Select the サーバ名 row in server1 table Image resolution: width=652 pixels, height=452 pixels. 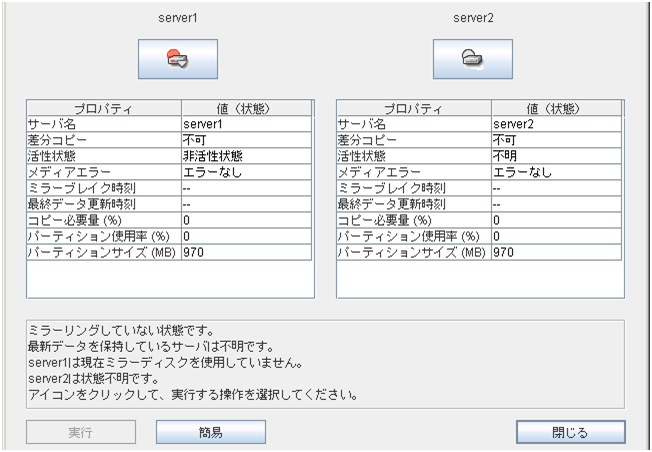click(x=103, y=124)
